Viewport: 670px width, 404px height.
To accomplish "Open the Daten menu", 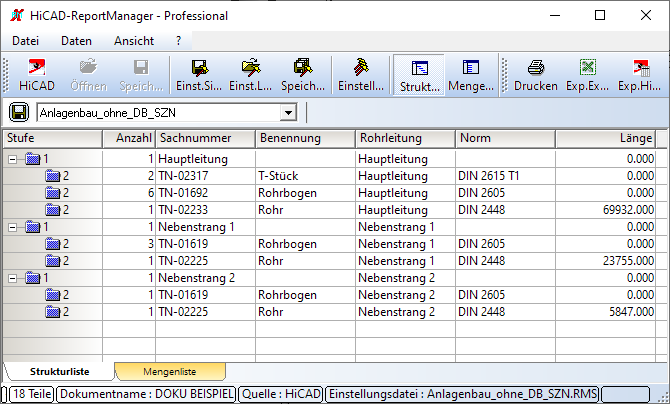I will (x=76, y=41).
